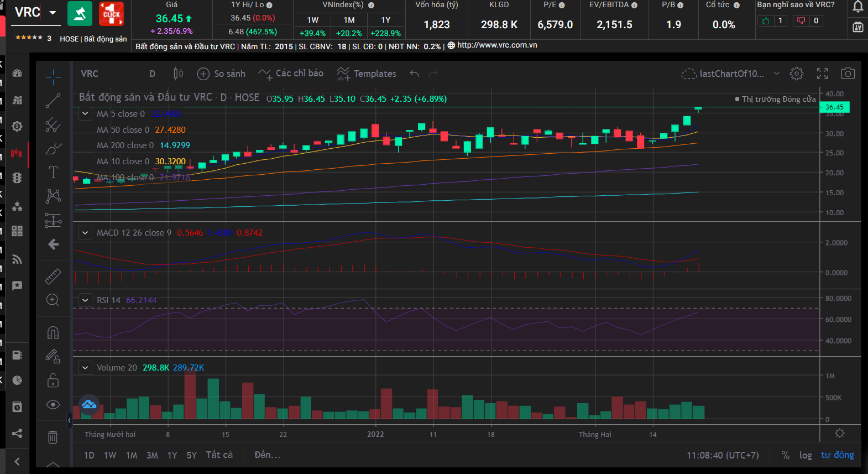Enter fullscreen chart mode
The image size is (868, 474).
pyautogui.click(x=823, y=74)
